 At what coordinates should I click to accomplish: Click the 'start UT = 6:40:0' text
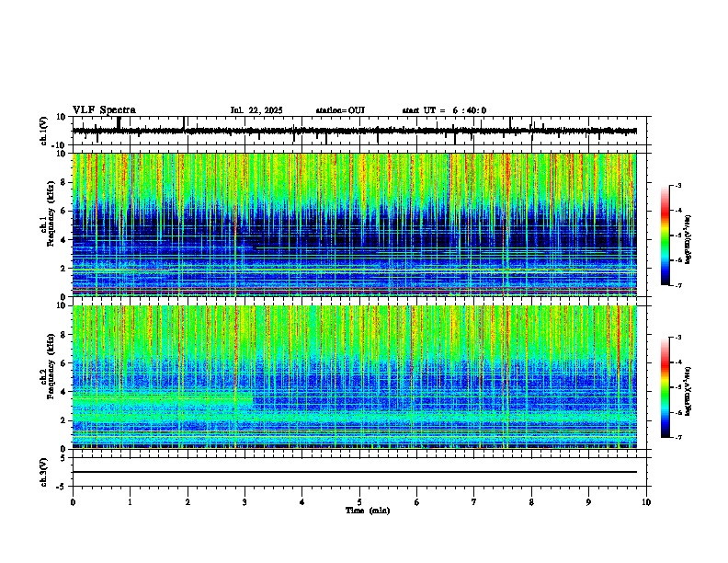point(444,110)
